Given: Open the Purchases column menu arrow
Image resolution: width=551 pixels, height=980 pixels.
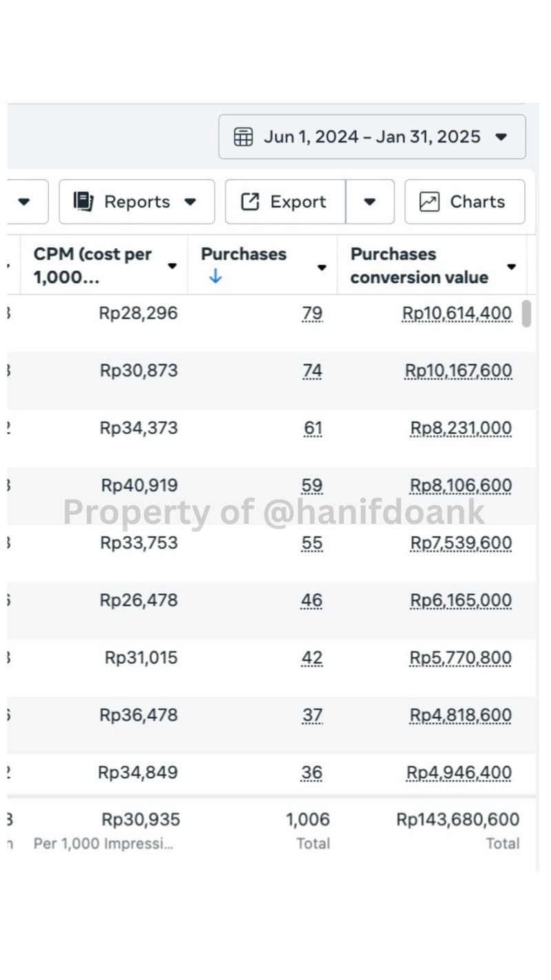Looking at the screenshot, I should (x=322, y=267).
